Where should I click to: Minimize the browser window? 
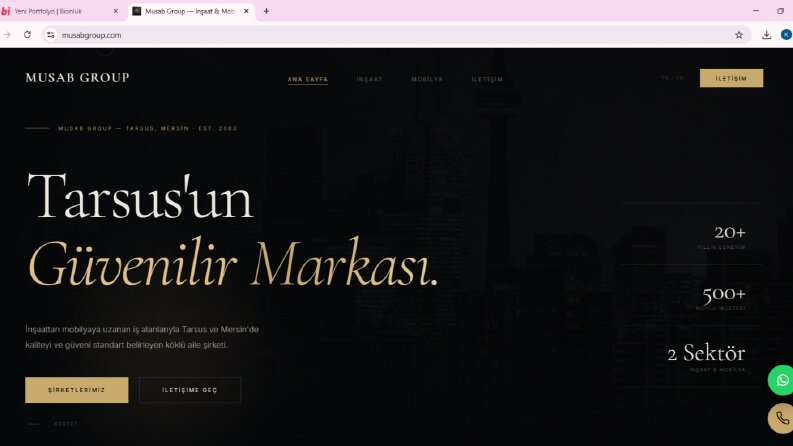click(756, 11)
